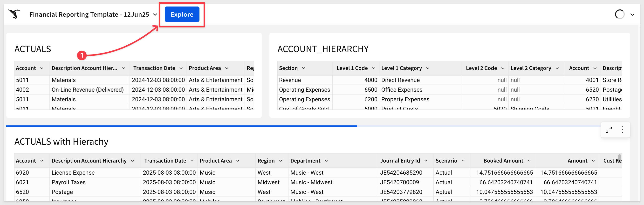The height and width of the screenshot is (205, 644).
Task: Open Level 1 Code column dropdown arrow
Action: [x=374, y=68]
